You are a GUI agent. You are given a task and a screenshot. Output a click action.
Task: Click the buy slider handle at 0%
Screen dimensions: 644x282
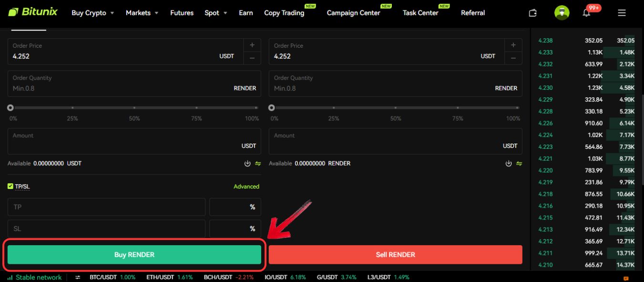click(x=10, y=108)
